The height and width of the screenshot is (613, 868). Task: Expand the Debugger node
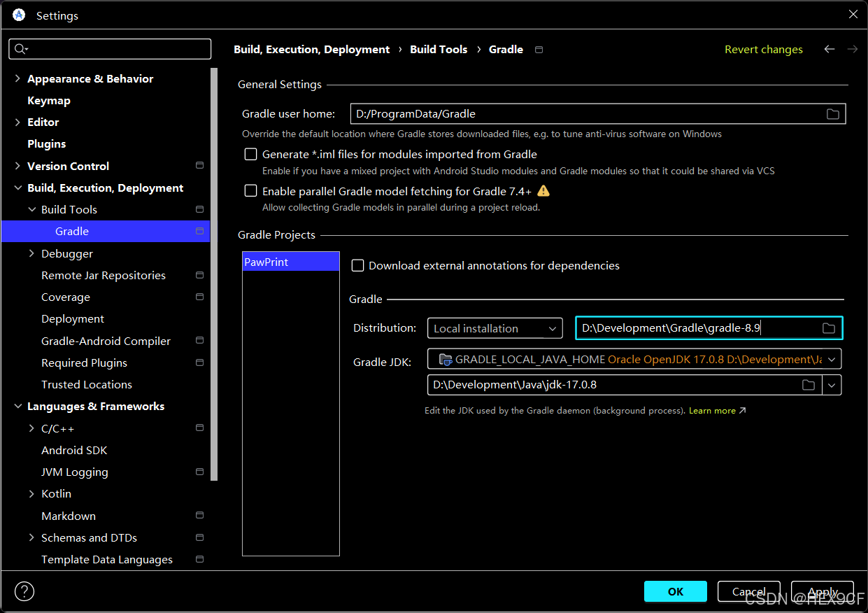tap(31, 253)
